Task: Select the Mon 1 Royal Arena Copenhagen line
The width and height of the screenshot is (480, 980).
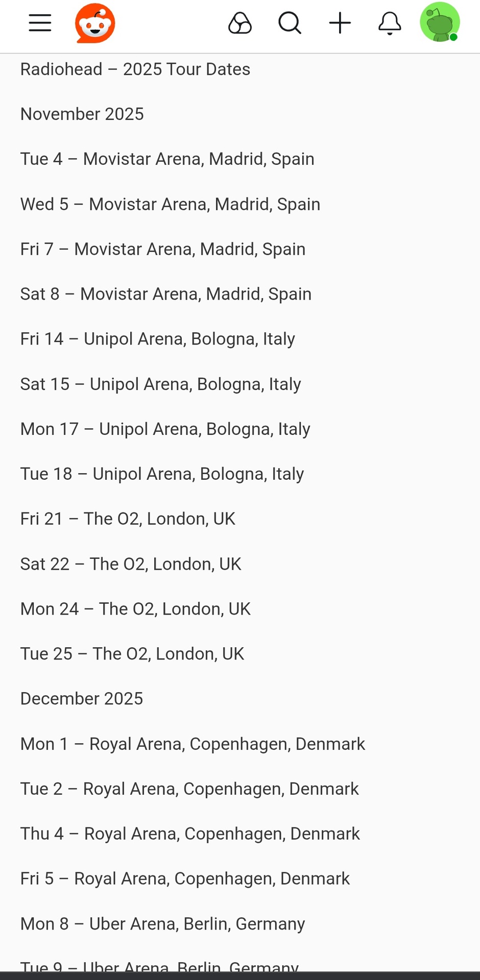Action: tap(193, 744)
